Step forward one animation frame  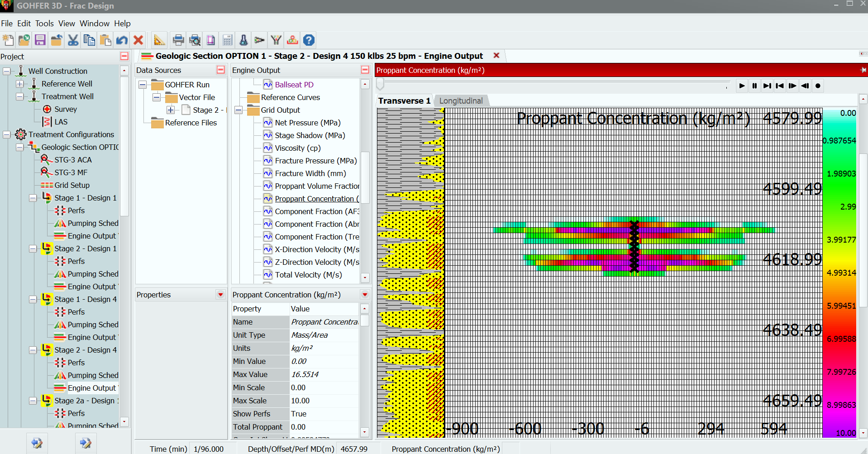pos(792,86)
